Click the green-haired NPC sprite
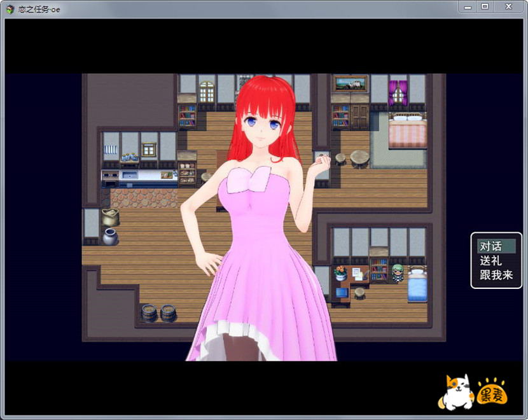The width and height of the screenshot is (528, 420). coord(396,272)
